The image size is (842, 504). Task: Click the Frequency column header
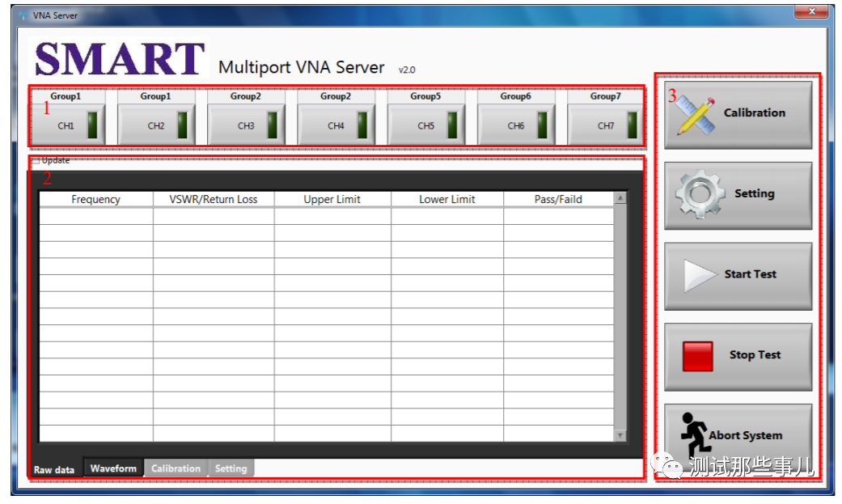(x=96, y=199)
